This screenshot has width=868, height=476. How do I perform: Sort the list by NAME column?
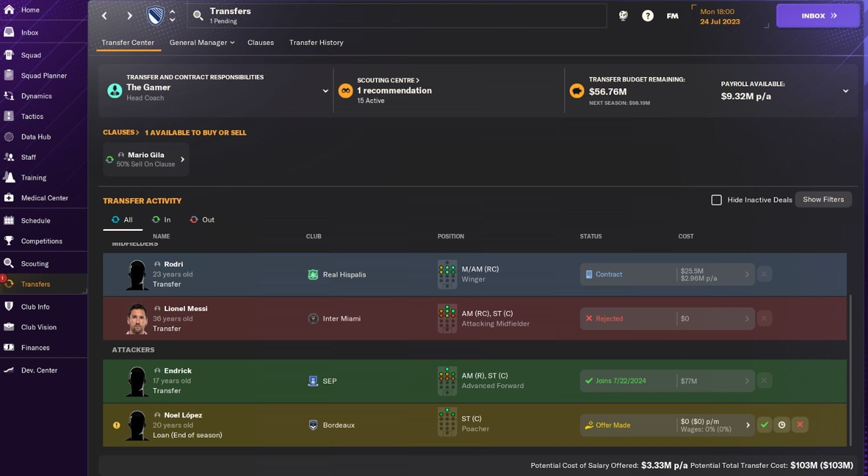pyautogui.click(x=161, y=236)
